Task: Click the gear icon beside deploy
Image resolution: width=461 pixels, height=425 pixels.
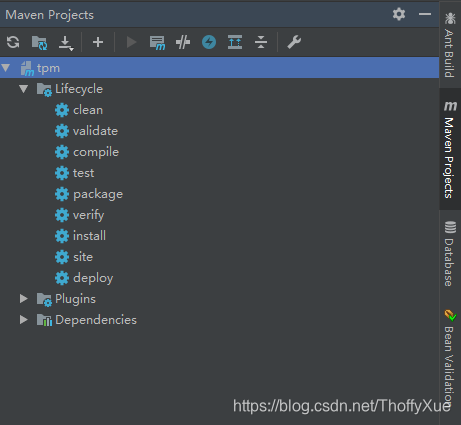Action: click(62, 278)
